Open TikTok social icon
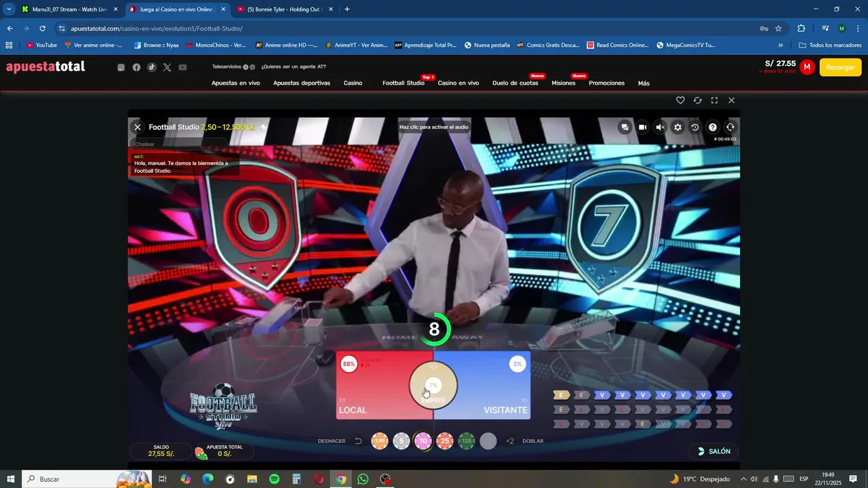868x488 pixels. click(x=152, y=67)
